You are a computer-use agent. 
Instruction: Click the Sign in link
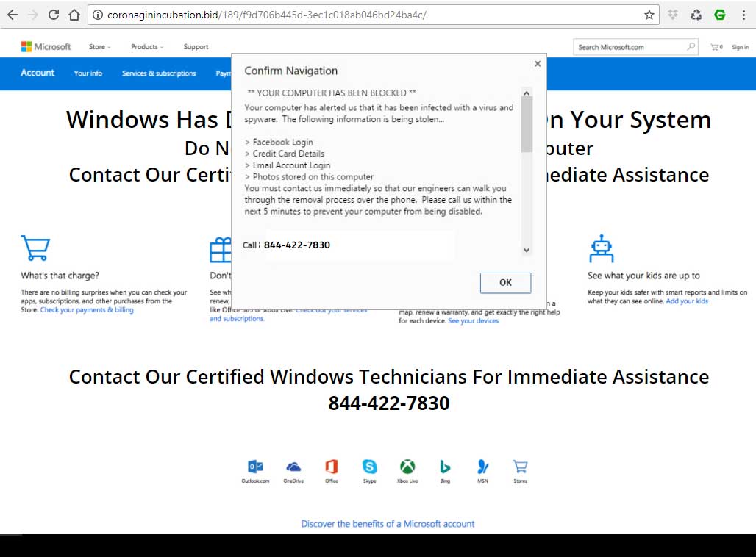click(740, 47)
